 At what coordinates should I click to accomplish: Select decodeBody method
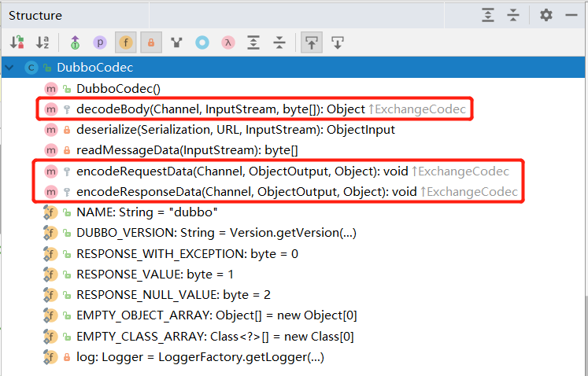click(x=254, y=109)
